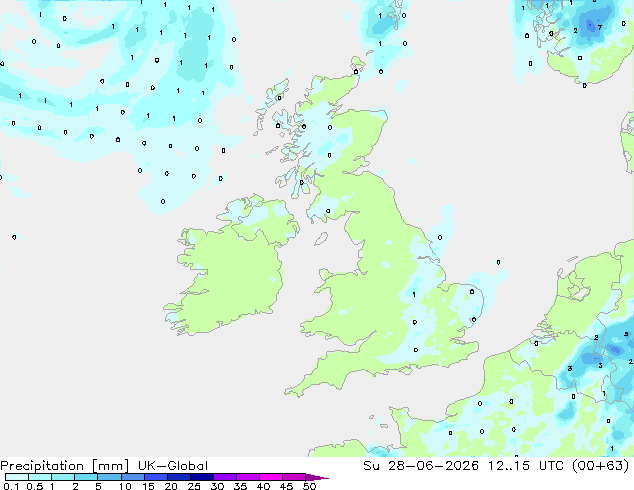Click the 5–10 mm legend swatch
This screenshot has width=634, height=490.
[110, 477]
